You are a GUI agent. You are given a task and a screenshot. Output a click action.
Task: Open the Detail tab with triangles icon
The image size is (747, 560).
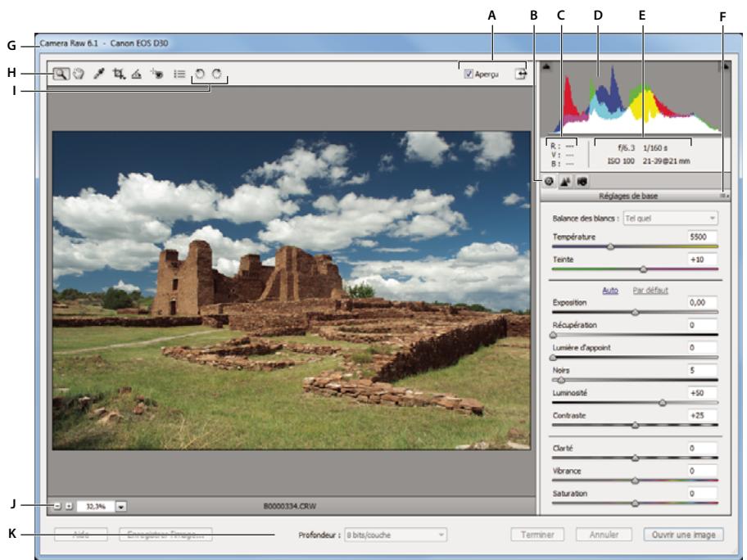(x=565, y=181)
